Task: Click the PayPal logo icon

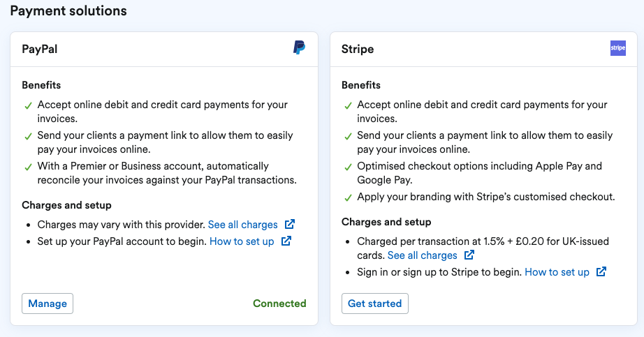Action: [x=299, y=47]
